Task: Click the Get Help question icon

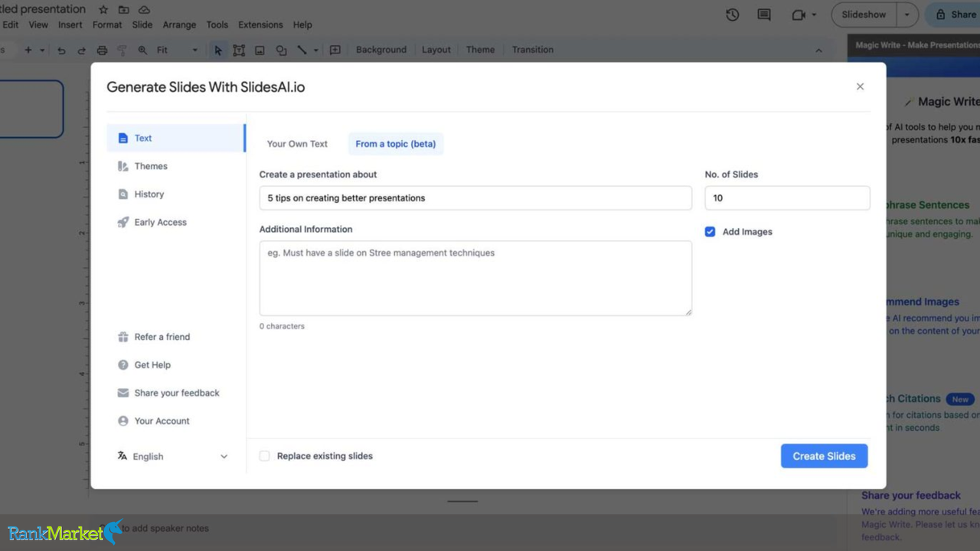Action: 122,365
